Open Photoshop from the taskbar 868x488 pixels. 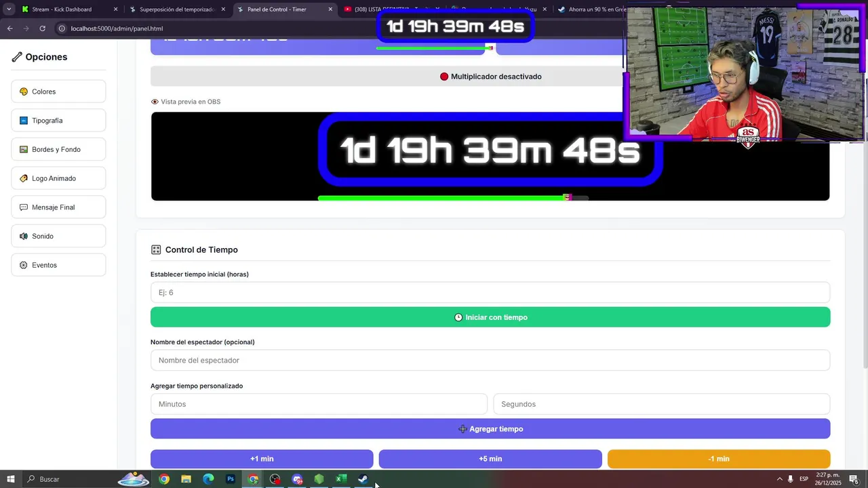click(x=231, y=479)
